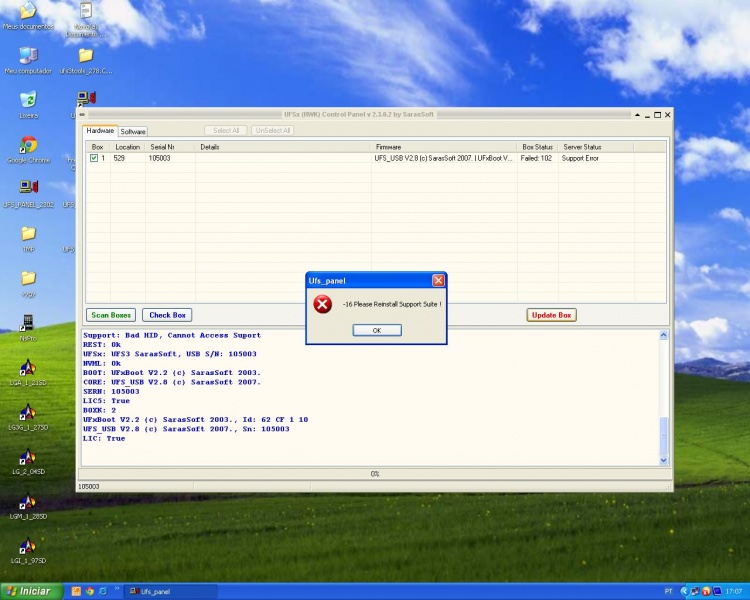Click the Internet Explorer quick launch icon
Screen dimensions: 750x600
click(x=102, y=591)
